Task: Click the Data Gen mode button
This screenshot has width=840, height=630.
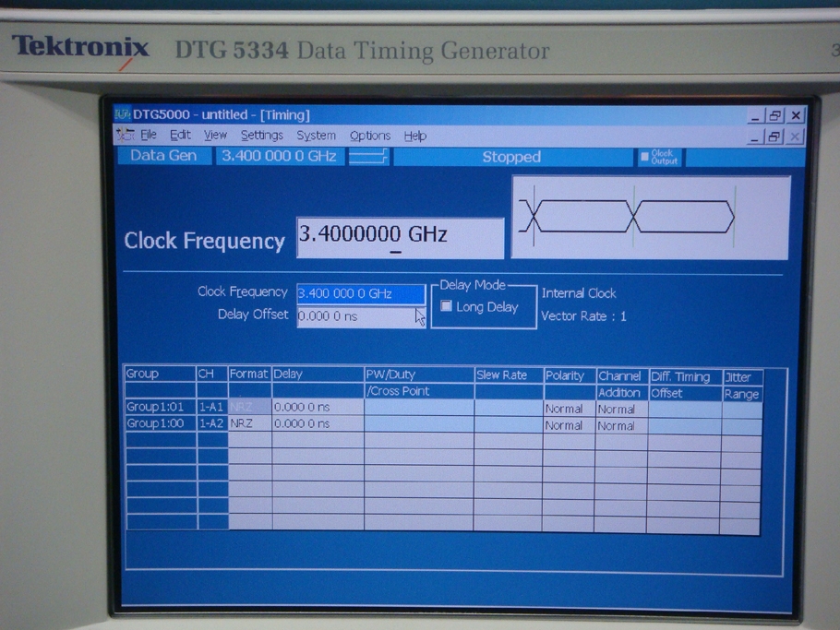Action: point(163,156)
